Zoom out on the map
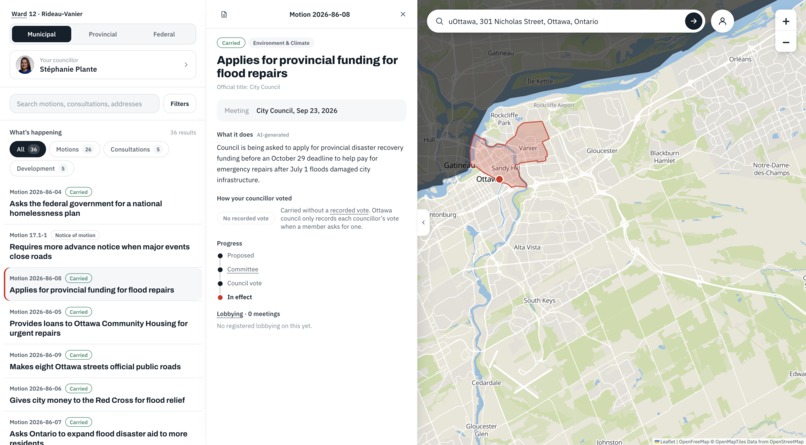The image size is (806, 445). point(785,43)
